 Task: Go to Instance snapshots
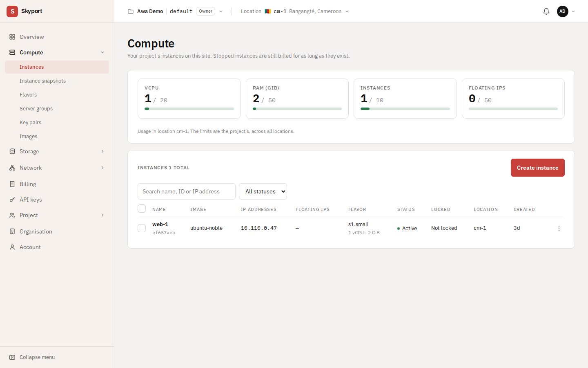coord(42,81)
